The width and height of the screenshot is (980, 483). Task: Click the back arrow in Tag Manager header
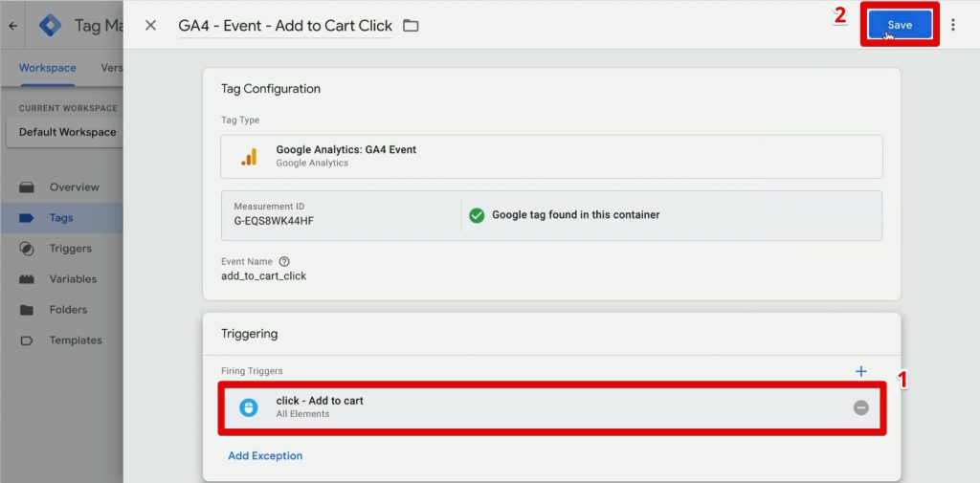point(12,26)
